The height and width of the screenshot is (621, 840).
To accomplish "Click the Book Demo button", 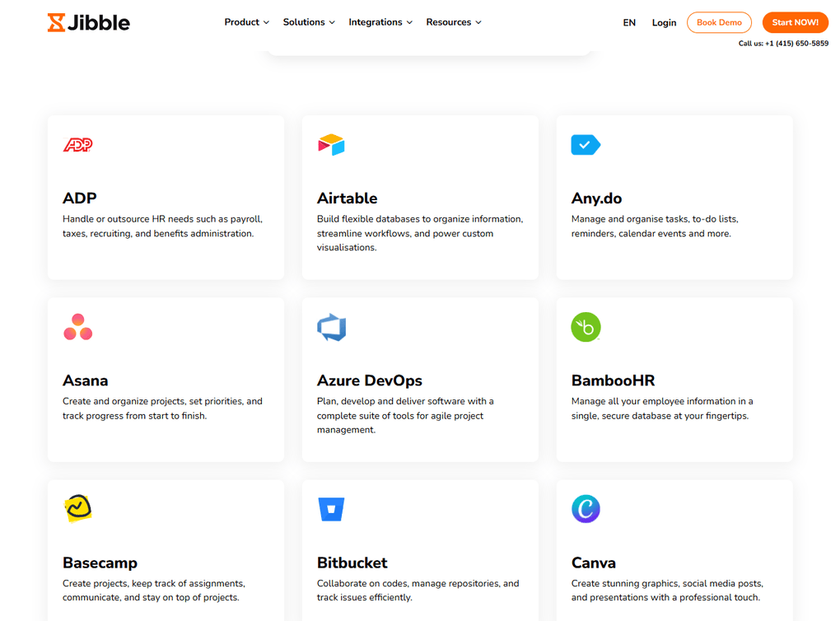I will tap(719, 22).
